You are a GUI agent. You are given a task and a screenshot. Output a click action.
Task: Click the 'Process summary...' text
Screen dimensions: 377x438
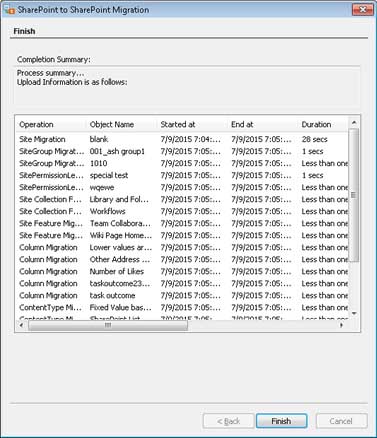pos(50,73)
